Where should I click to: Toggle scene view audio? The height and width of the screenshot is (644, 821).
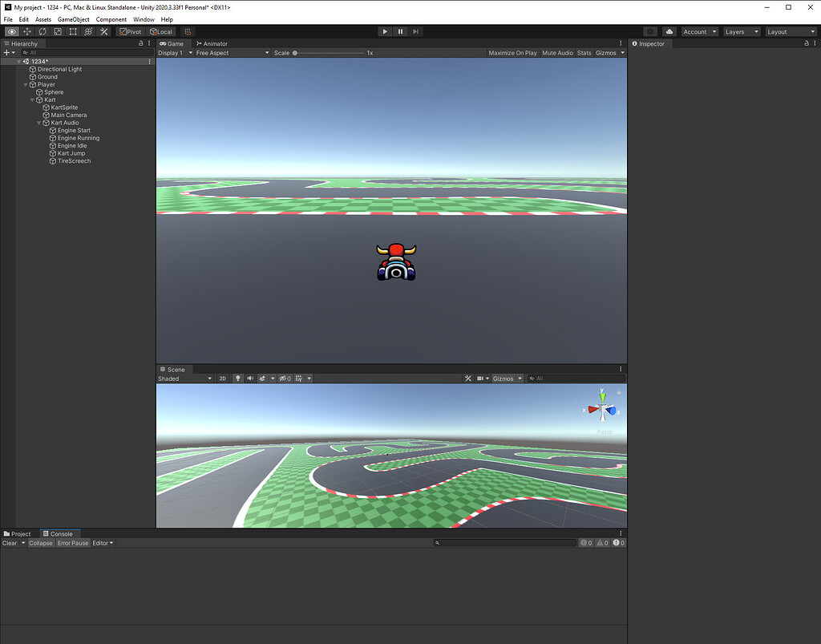point(250,378)
